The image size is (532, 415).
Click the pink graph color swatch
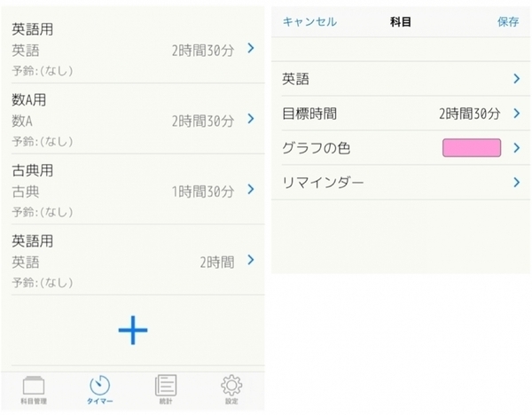(x=472, y=148)
